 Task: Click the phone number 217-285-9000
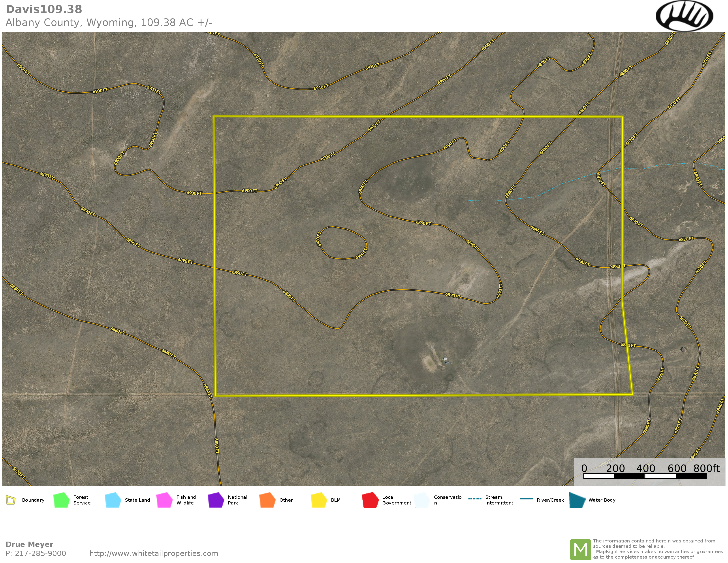(x=40, y=553)
